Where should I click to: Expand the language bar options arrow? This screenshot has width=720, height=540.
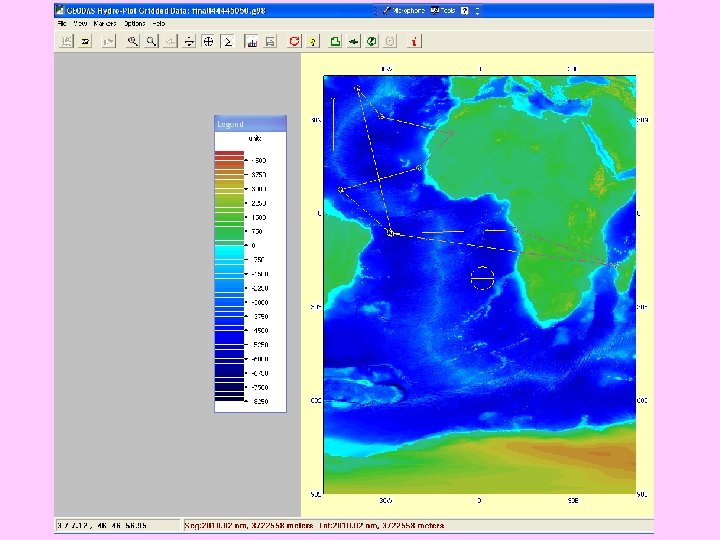point(477,13)
